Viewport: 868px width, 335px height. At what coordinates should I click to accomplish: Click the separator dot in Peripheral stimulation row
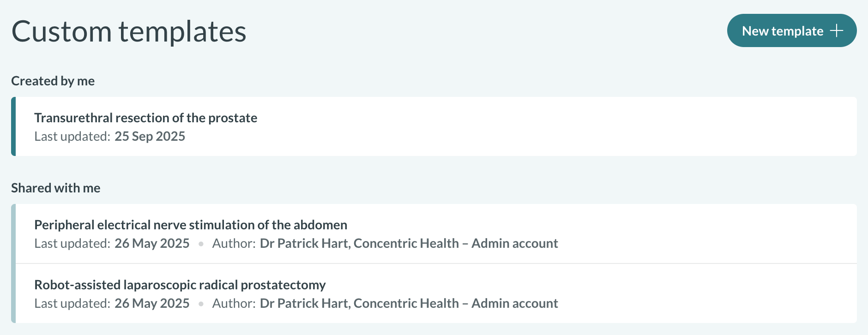[201, 244]
